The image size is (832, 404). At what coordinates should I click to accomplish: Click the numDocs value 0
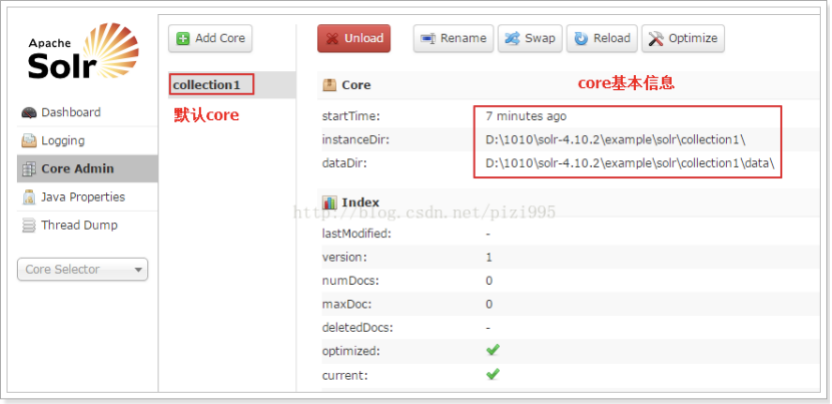click(489, 281)
